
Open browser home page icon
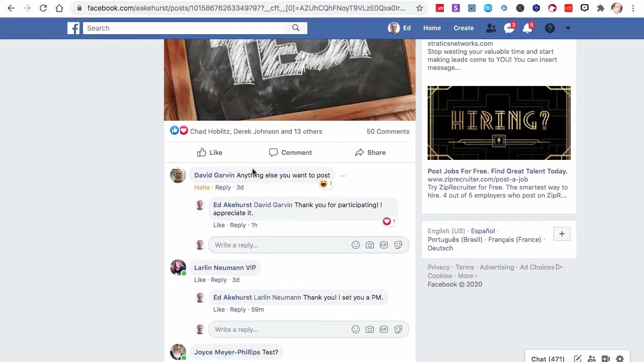(59, 8)
